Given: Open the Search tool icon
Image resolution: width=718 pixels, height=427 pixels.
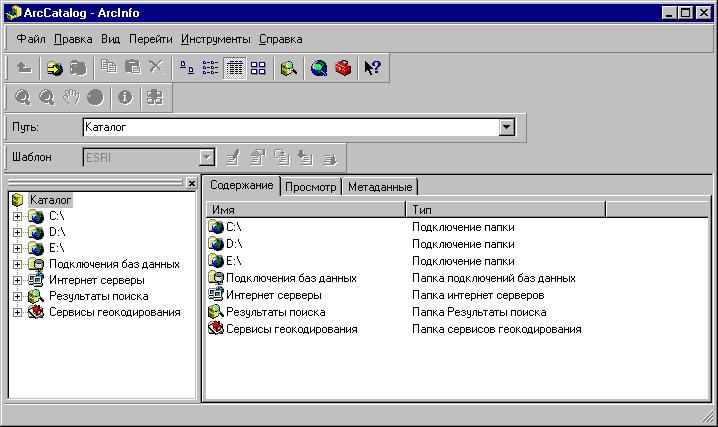Looking at the screenshot, I should click(288, 68).
